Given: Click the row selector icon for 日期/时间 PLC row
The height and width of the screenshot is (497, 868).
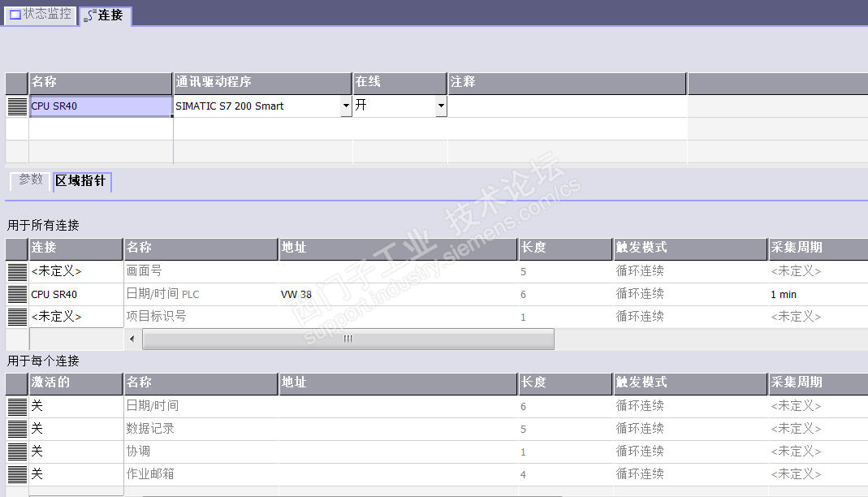Looking at the screenshot, I should pyautogui.click(x=17, y=294).
